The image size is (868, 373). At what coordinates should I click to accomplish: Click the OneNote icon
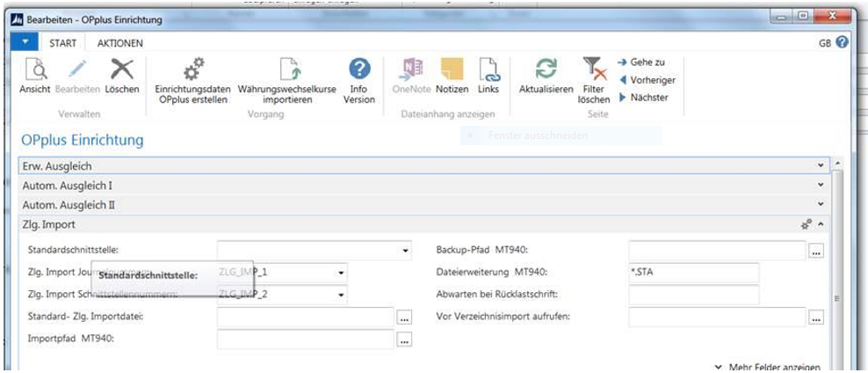coord(411,69)
